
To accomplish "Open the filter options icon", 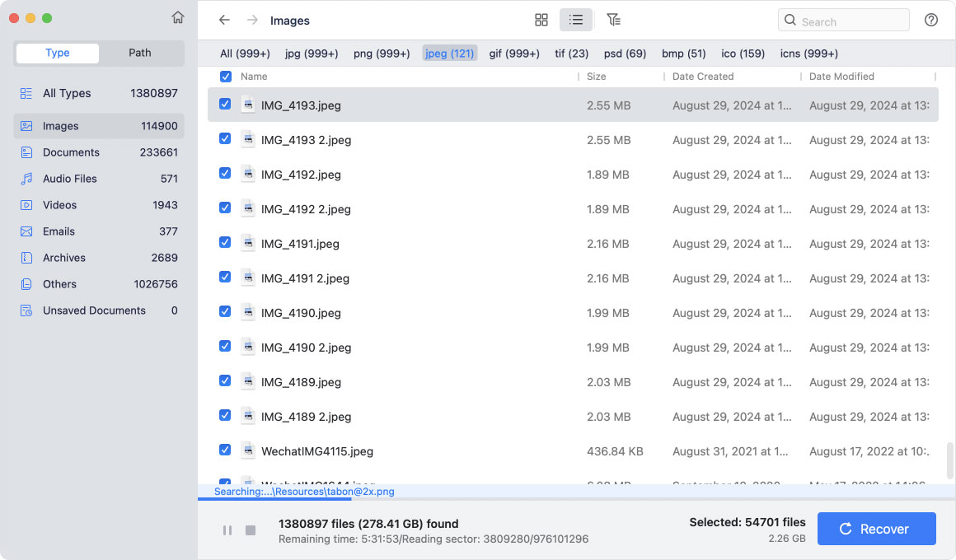I will pyautogui.click(x=612, y=20).
